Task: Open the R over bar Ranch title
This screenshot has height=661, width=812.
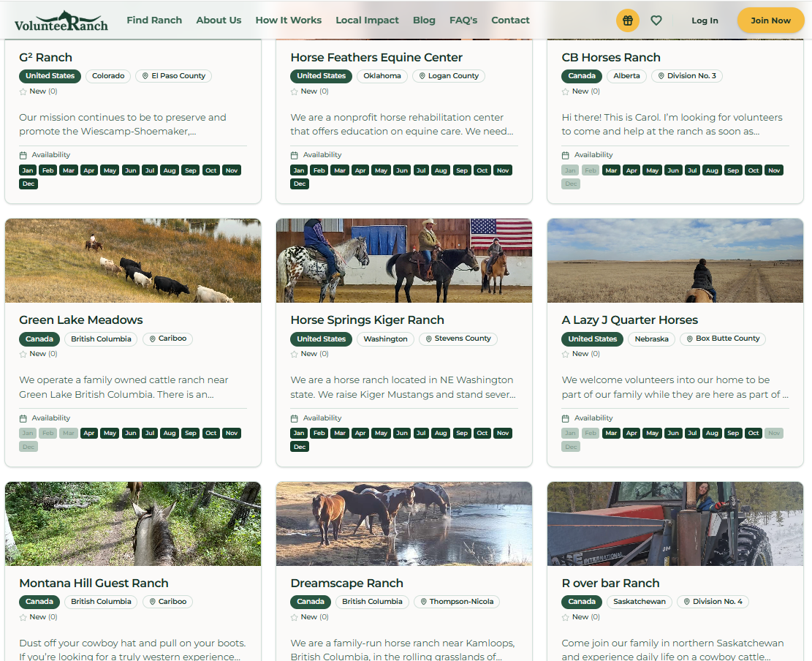Action: (610, 583)
